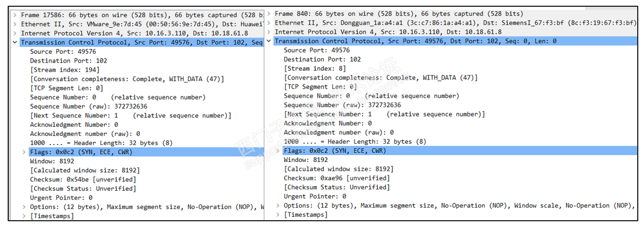The height and width of the screenshot is (226, 644).
Task: Expand the Frame 17586 tree node
Action: 16,16
